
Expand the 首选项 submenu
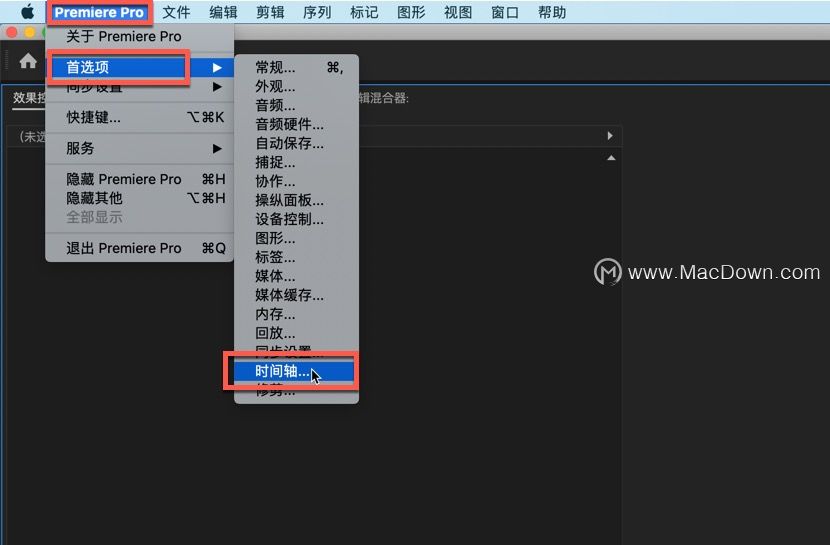coord(140,67)
